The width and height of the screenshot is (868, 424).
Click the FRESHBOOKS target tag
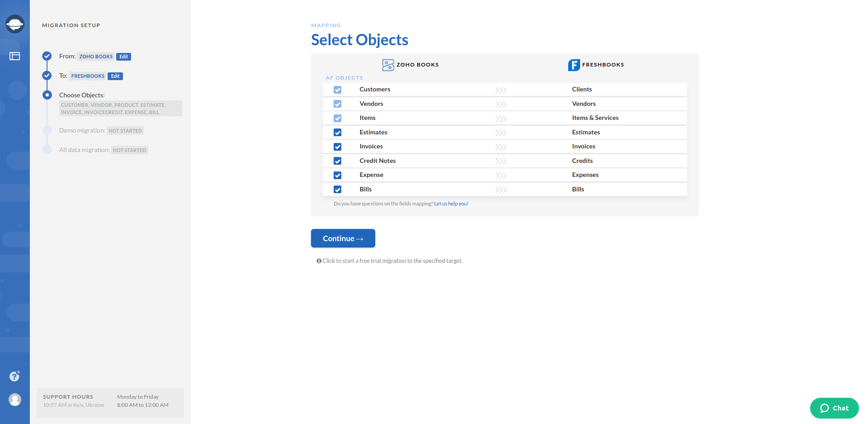click(x=88, y=76)
